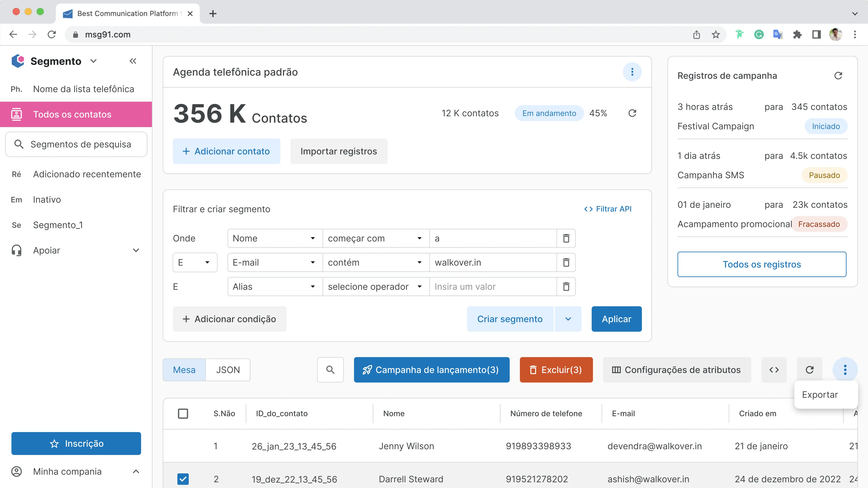Delete the Nome filter condition row
Screen dimensions: 868x488
(566, 238)
